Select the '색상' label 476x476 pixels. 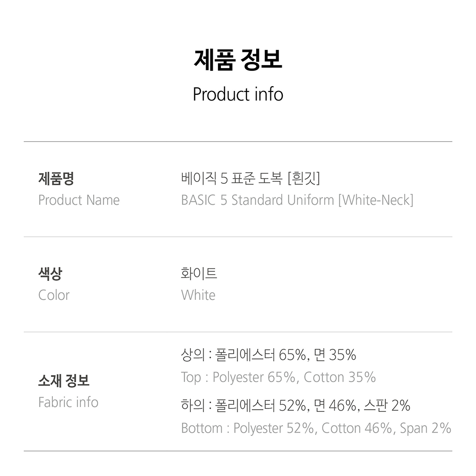(50, 274)
